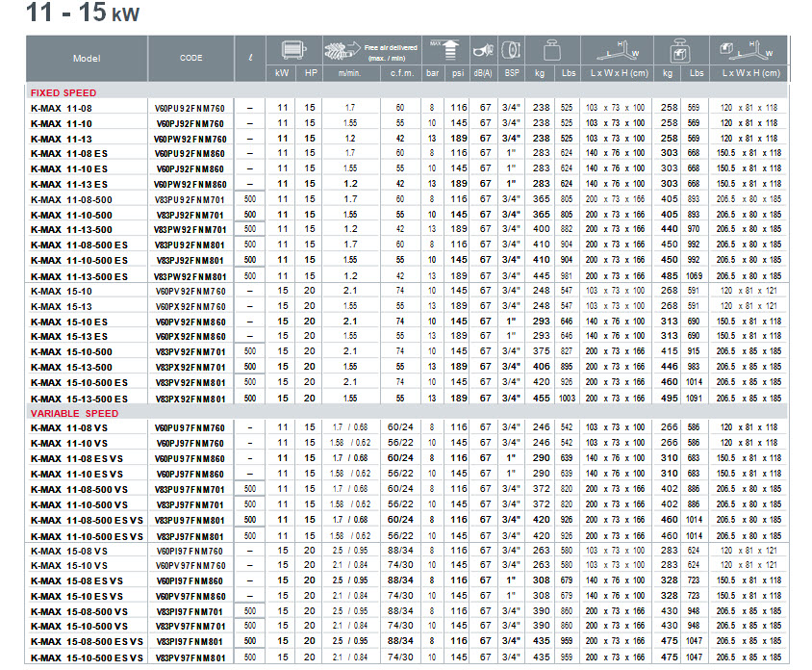
Task: Click code "V83PU97FNM801"
Action: coord(190,520)
